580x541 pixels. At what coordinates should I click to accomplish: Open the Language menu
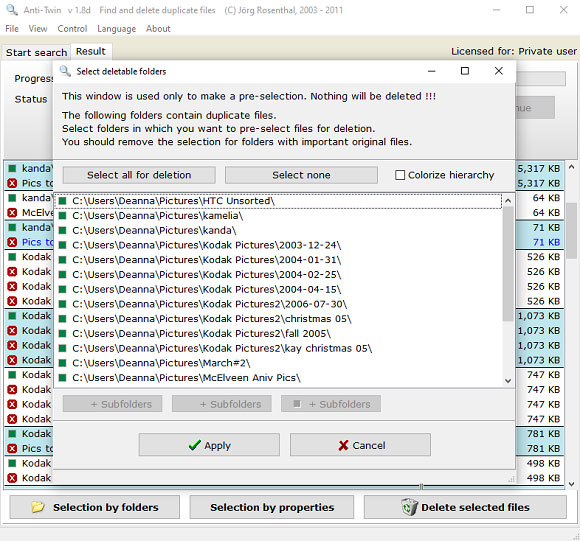(x=117, y=28)
